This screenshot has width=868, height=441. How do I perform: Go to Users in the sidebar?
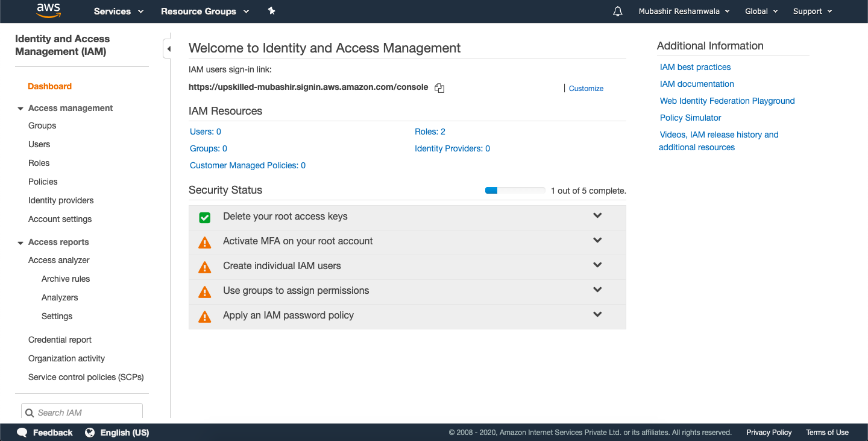[x=39, y=144]
